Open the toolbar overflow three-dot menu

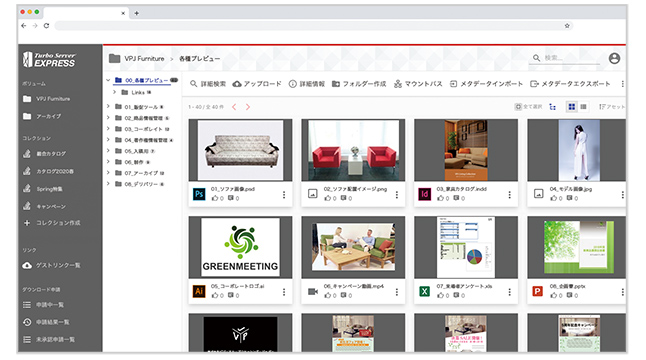[x=622, y=84]
